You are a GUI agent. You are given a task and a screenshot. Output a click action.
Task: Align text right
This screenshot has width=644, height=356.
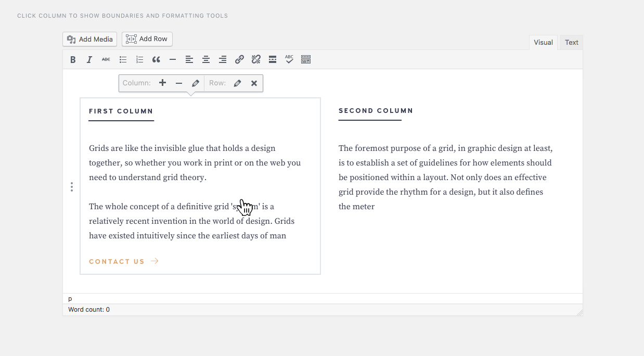coord(223,60)
